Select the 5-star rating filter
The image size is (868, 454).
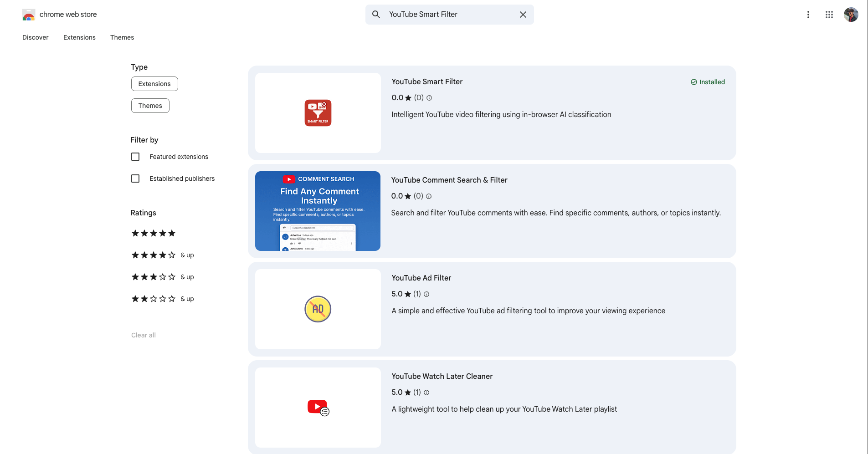coord(153,233)
